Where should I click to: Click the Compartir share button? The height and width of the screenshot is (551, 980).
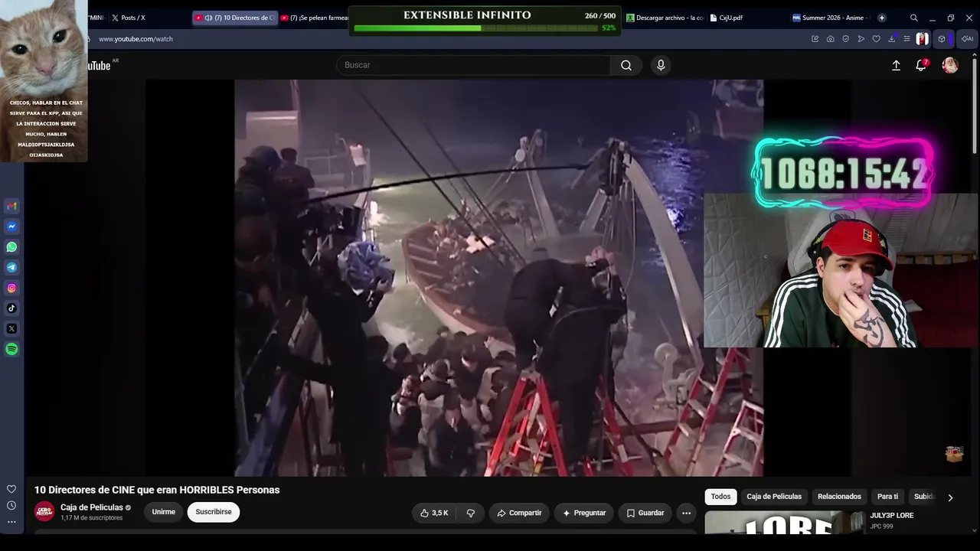coord(519,513)
